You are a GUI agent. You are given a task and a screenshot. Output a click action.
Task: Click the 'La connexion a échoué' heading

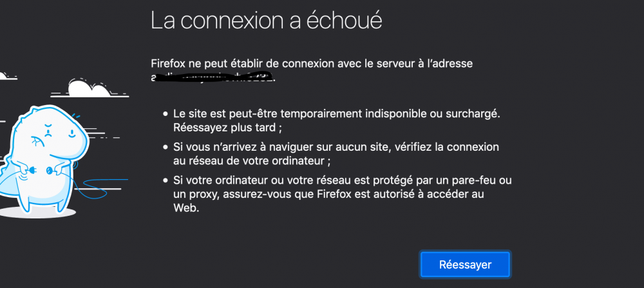click(266, 20)
